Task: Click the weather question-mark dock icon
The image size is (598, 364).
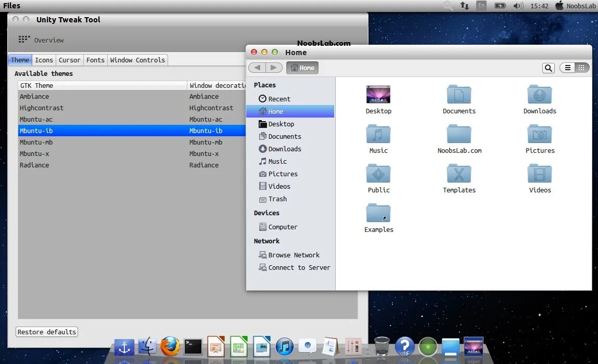Action: [x=404, y=347]
